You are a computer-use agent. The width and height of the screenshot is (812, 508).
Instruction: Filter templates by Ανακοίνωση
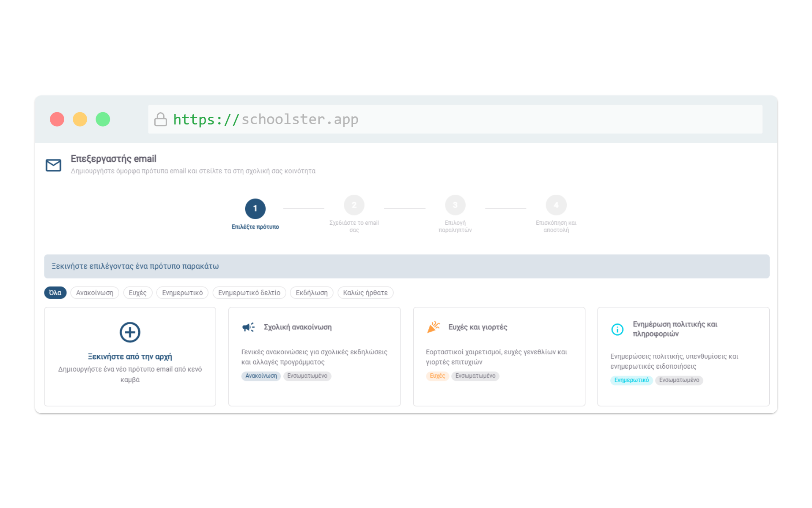[x=95, y=293]
